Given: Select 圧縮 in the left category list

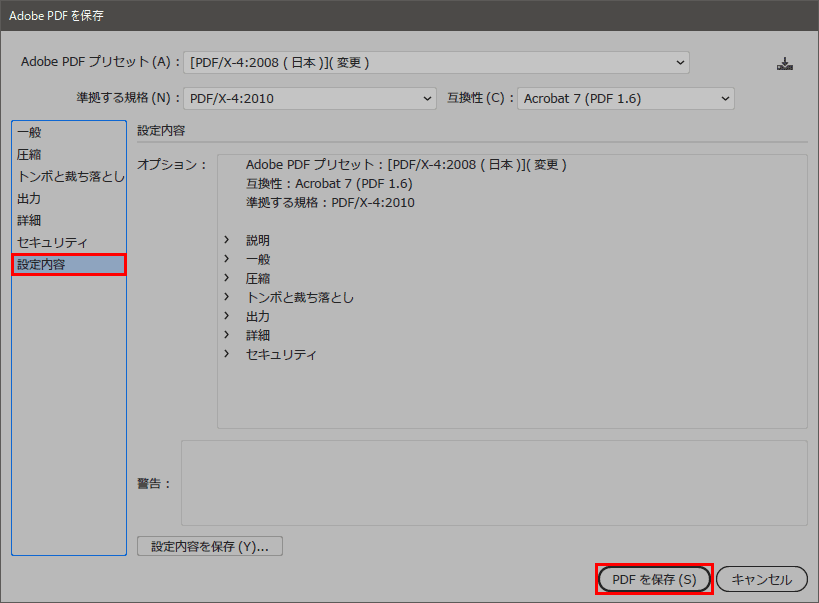Looking at the screenshot, I should 69,154.
